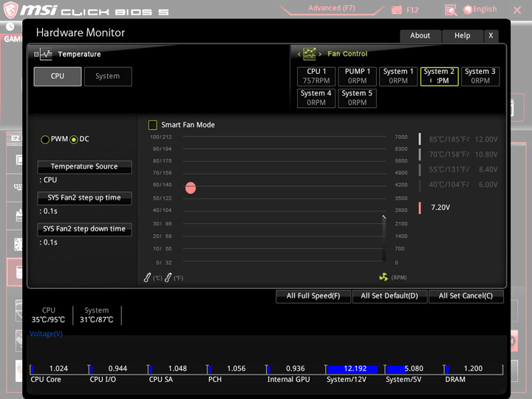Click the 7.20V voltage text

pyautogui.click(x=440, y=208)
